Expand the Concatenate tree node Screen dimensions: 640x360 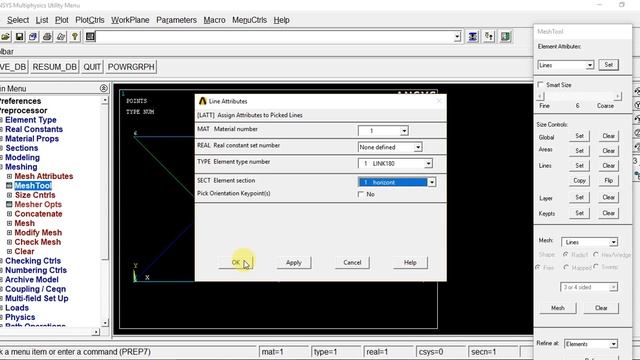(9, 214)
